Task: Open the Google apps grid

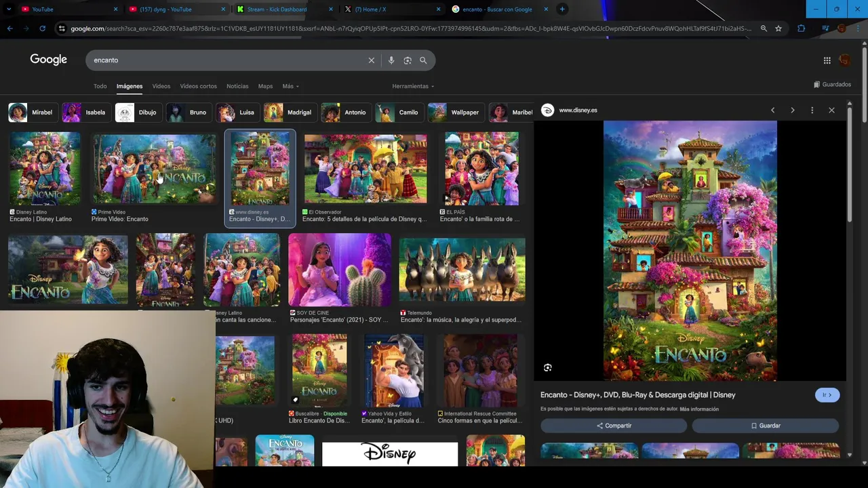Action: pos(827,60)
